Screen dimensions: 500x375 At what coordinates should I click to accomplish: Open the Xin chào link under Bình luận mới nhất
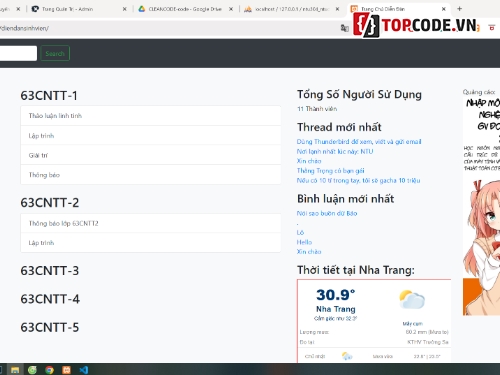tap(309, 252)
